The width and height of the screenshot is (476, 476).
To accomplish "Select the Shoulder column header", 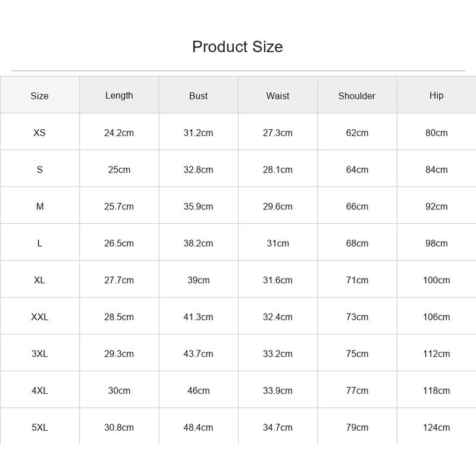I will tap(356, 96).
